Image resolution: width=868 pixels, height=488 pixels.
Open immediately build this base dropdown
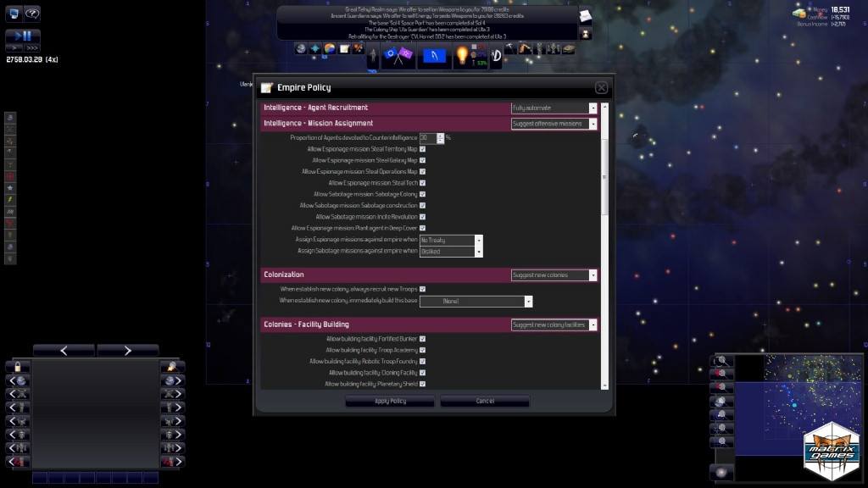pyautogui.click(x=476, y=302)
